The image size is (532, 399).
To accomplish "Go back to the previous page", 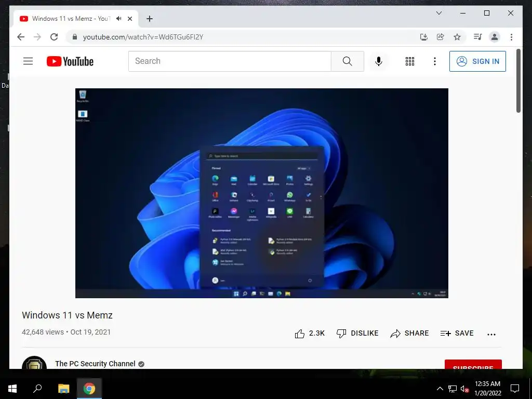I will click(21, 37).
